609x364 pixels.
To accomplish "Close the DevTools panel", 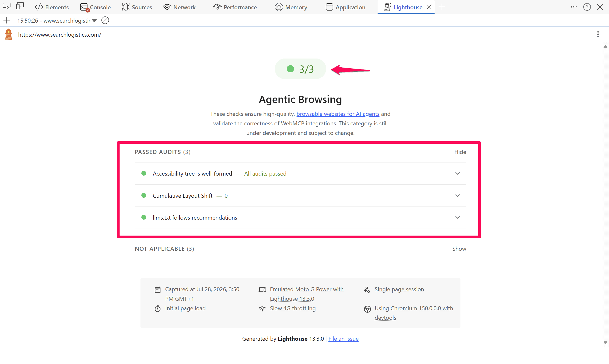I will [x=600, y=7].
